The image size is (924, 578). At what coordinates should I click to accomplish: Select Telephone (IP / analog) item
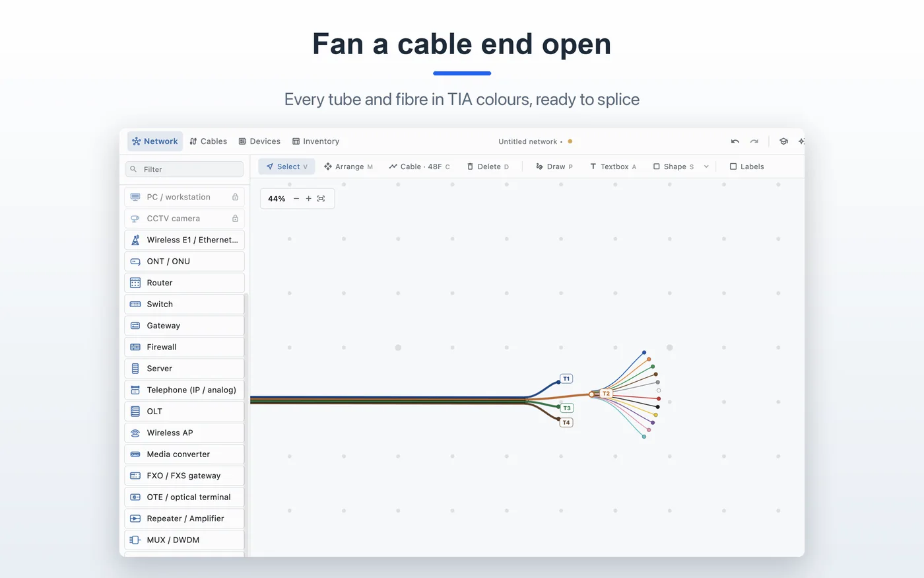tap(184, 390)
